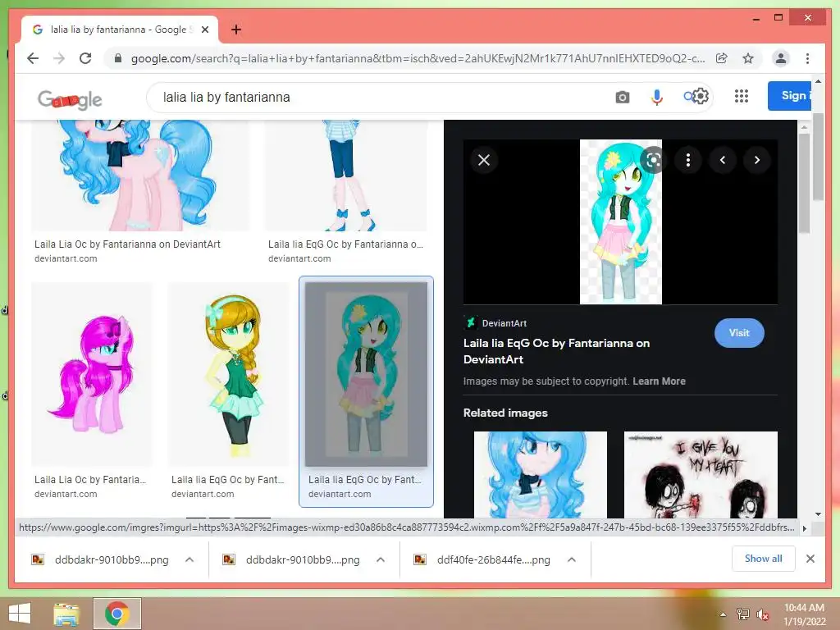840x630 pixels.
Task: Click the Chrome taskbar icon
Action: tap(117, 614)
